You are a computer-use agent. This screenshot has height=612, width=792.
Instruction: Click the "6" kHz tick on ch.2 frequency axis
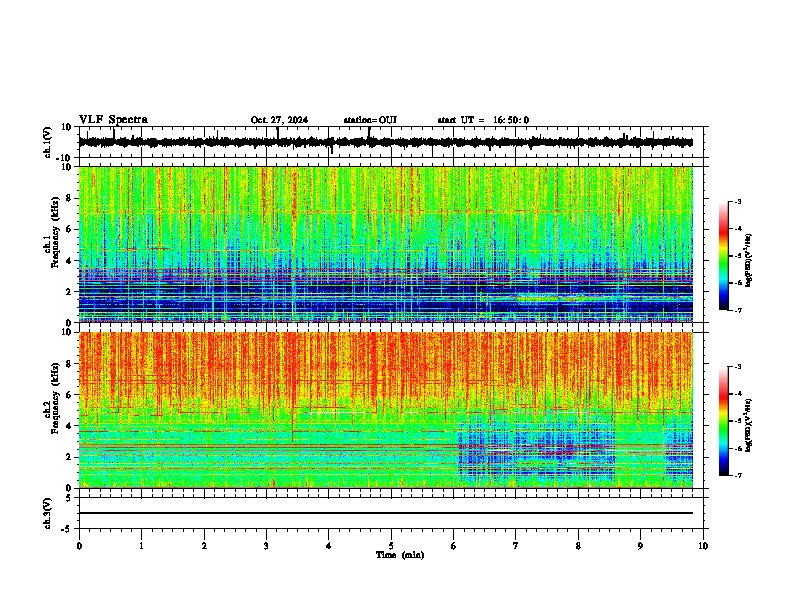click(70, 395)
